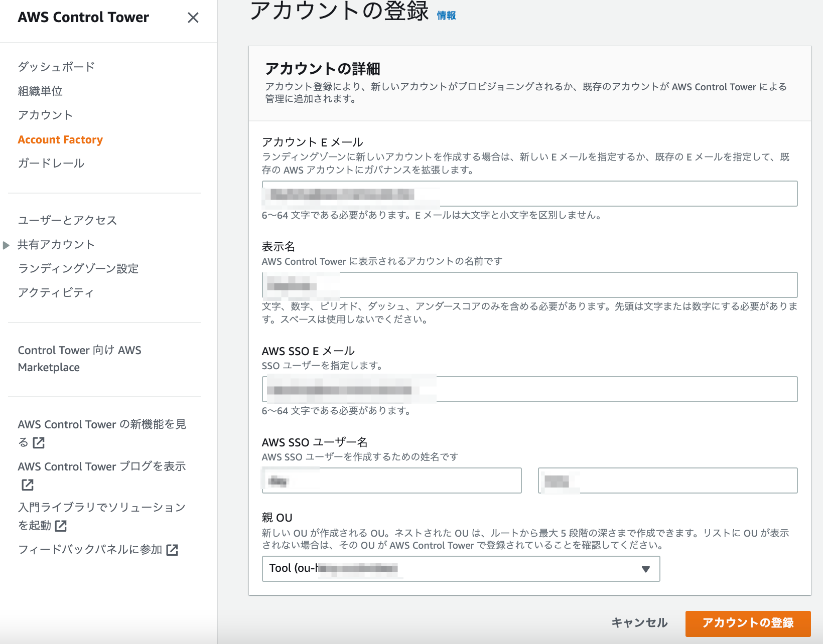The width and height of the screenshot is (823, 644).
Task: Open ランディングゾーン設定
Action: [78, 268]
